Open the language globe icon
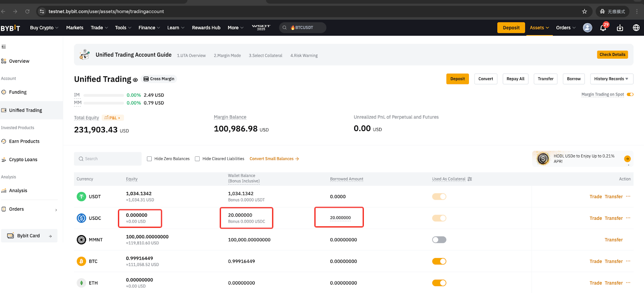Image resolution: width=644 pixels, height=293 pixels. [636, 28]
